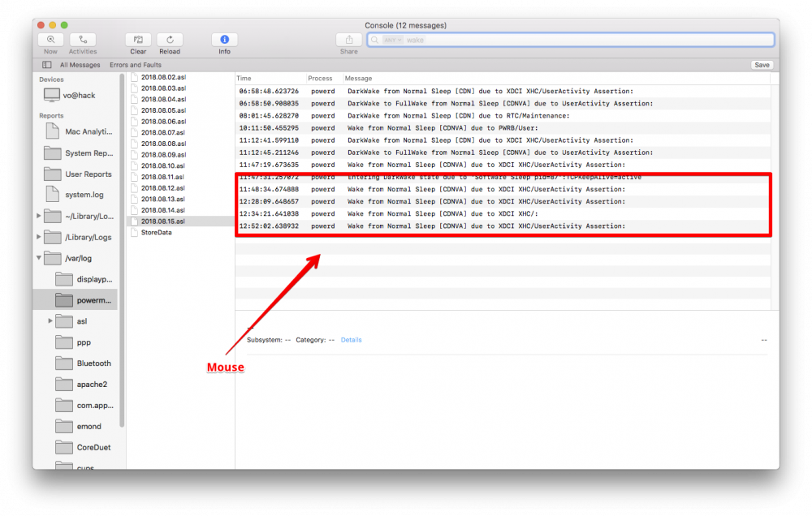Open System Reports folder
812x516 pixels.
(78, 153)
